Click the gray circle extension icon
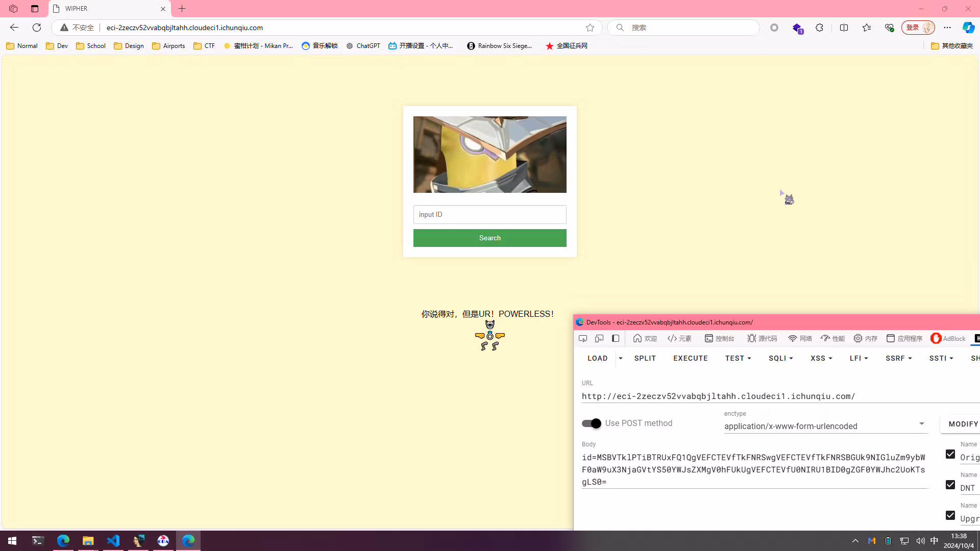Viewport: 980px width, 551px height. pos(774,28)
